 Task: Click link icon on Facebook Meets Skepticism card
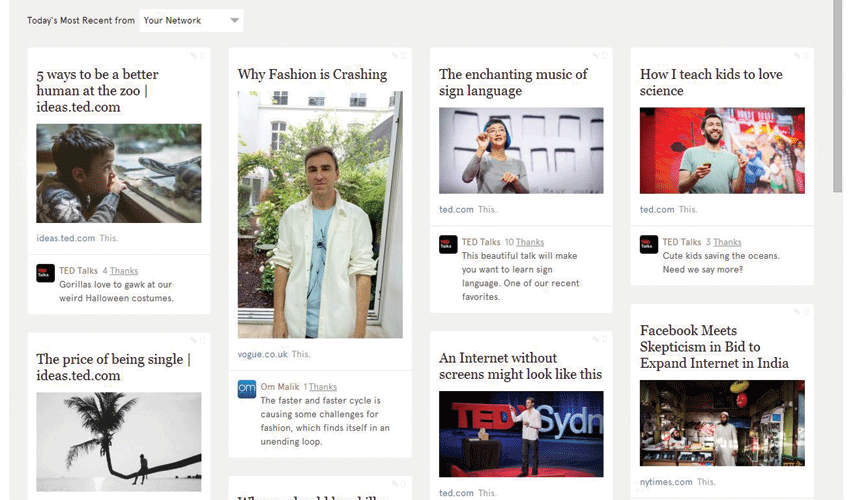[x=797, y=312]
